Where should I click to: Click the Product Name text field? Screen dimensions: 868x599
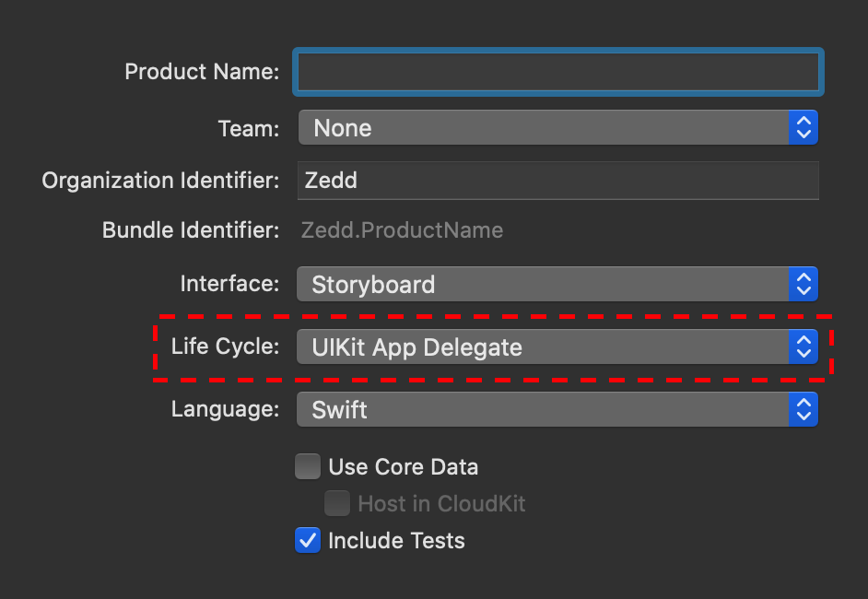[x=557, y=72]
